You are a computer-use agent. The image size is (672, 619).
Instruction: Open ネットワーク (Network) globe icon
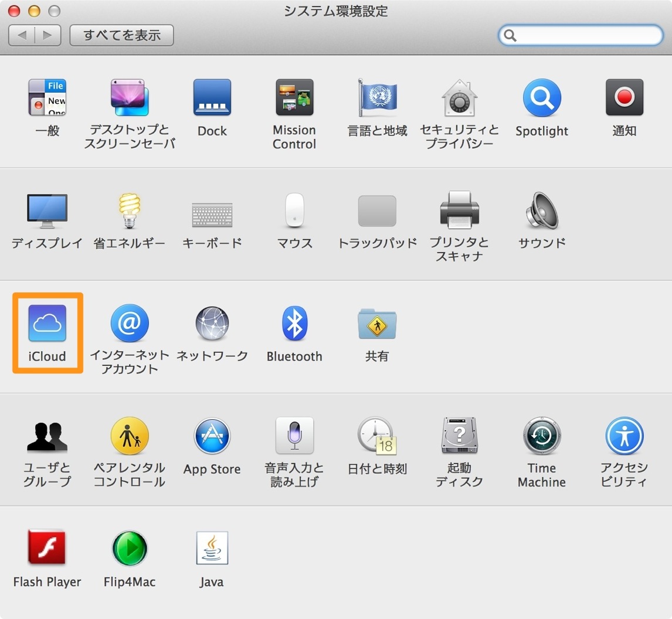[x=212, y=323]
